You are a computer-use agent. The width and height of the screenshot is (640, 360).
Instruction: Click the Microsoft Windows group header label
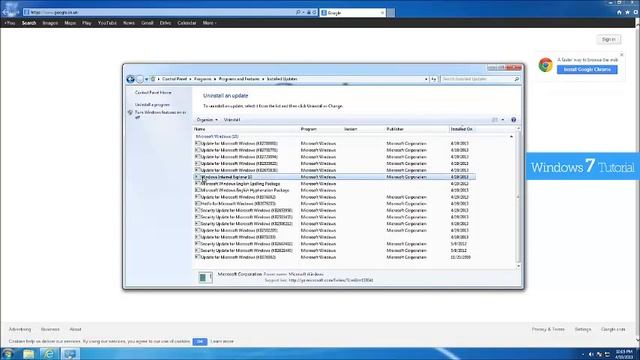point(217,137)
